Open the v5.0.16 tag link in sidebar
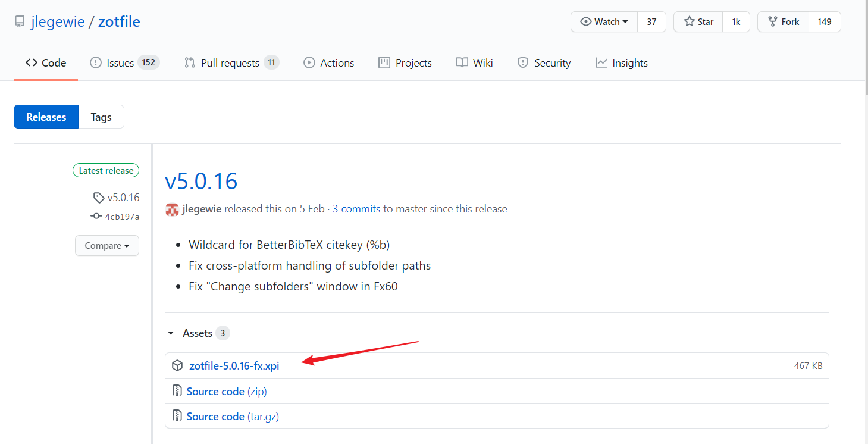Image resolution: width=868 pixels, height=444 pixels. click(116, 198)
